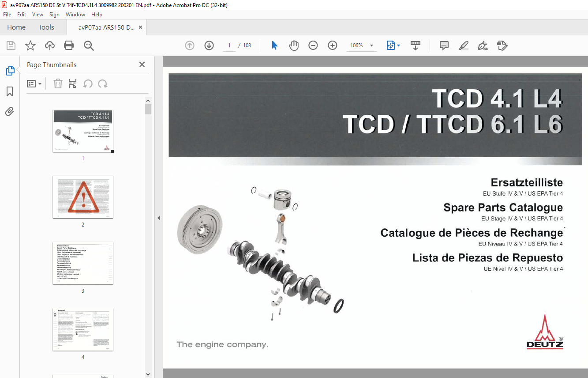Click 'Lista de Piezas de Repuesto' text
Screen dimensions: 588x378
click(487, 257)
